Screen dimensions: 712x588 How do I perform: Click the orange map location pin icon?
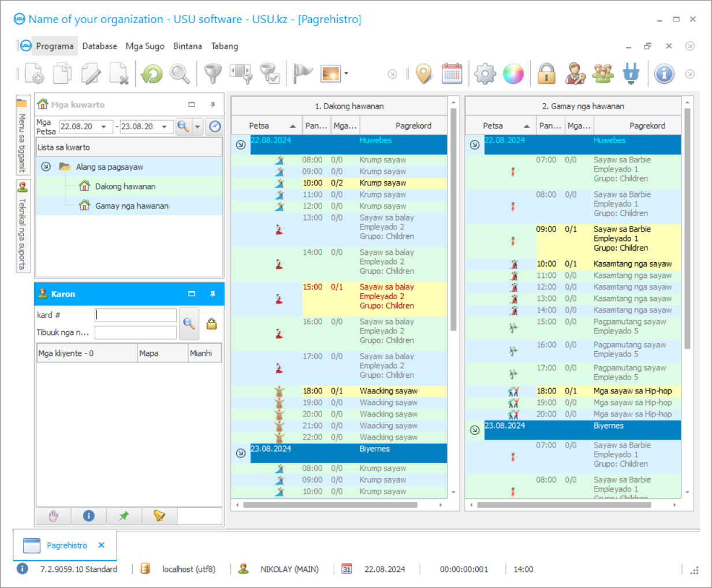point(424,74)
